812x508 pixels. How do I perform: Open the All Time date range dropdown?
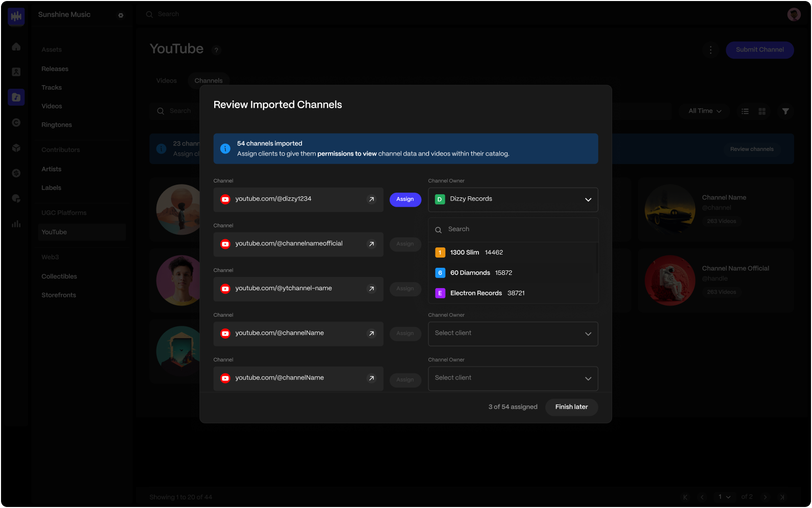(x=705, y=111)
